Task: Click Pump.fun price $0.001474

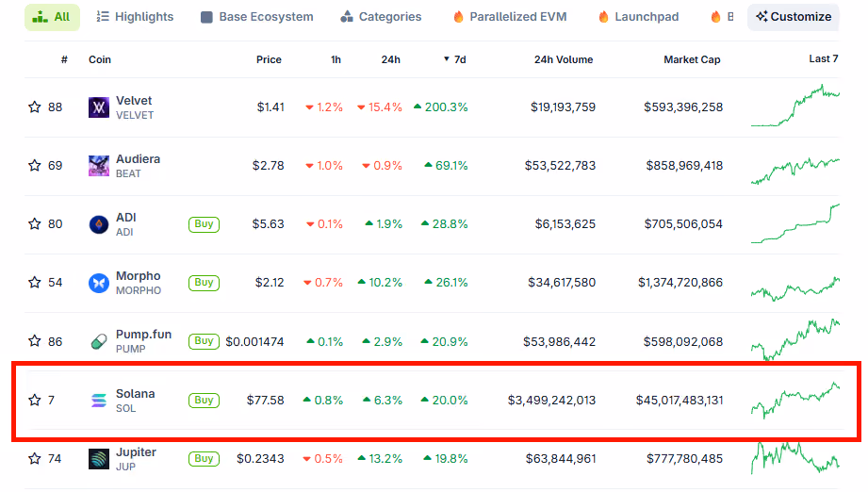Action: pyautogui.click(x=254, y=342)
